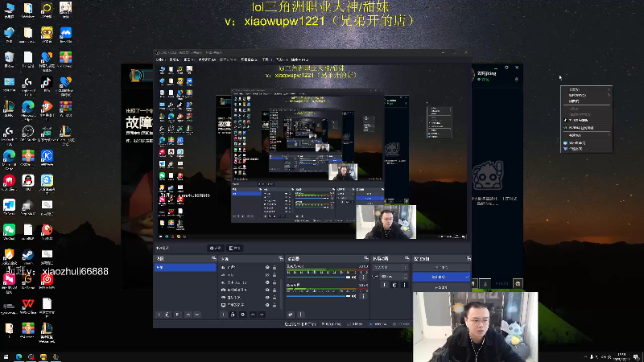Open source properties gear in Sources dock
Image resolution: width=644 pixels, height=362 pixels.
coord(243,315)
